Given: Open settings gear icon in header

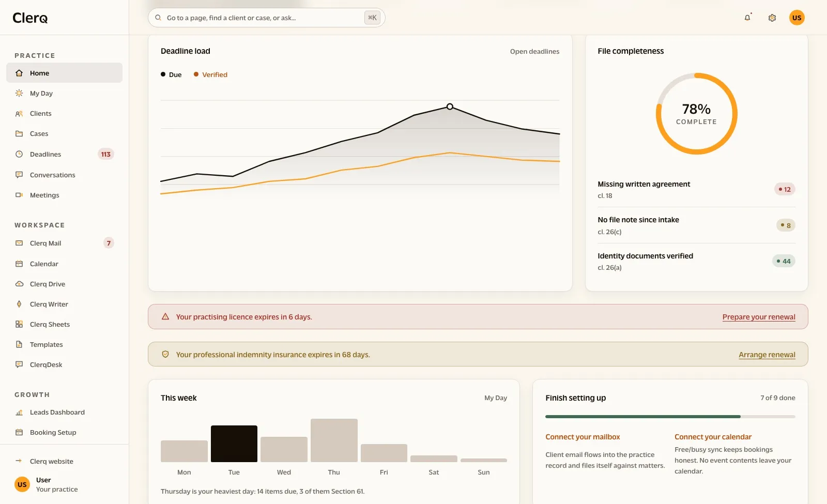Looking at the screenshot, I should [772, 18].
